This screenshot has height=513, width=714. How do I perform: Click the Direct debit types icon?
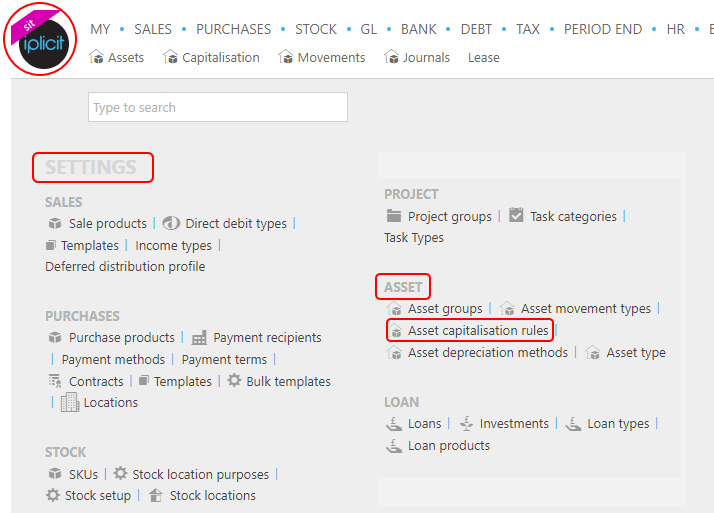click(x=171, y=223)
